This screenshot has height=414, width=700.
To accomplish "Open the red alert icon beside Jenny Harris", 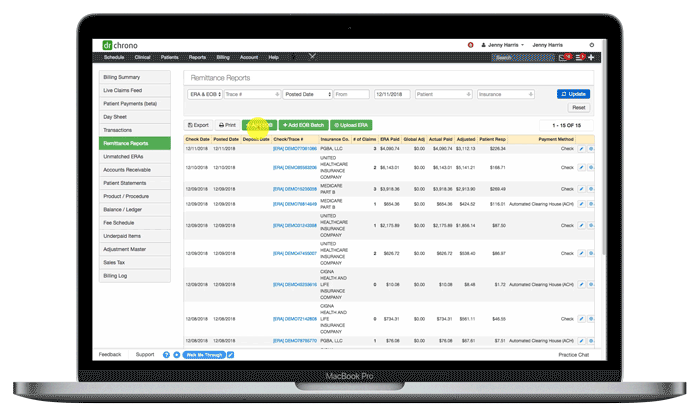I will [x=471, y=45].
